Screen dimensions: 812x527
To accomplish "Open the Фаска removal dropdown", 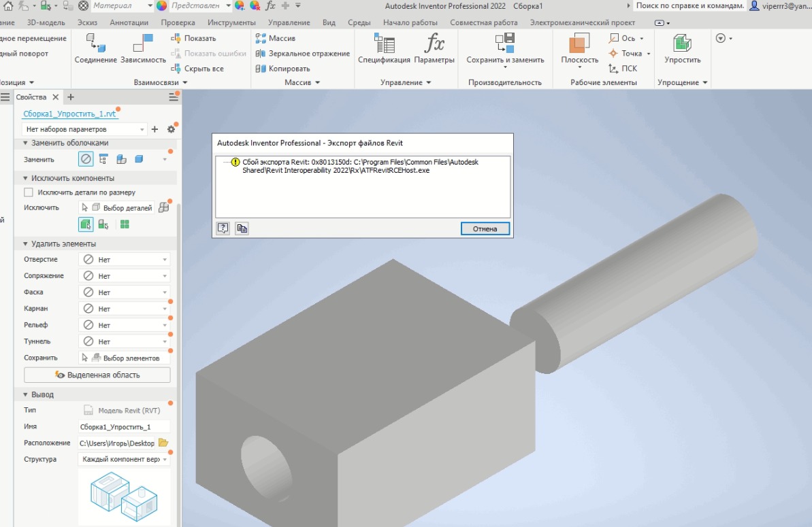I will point(125,292).
